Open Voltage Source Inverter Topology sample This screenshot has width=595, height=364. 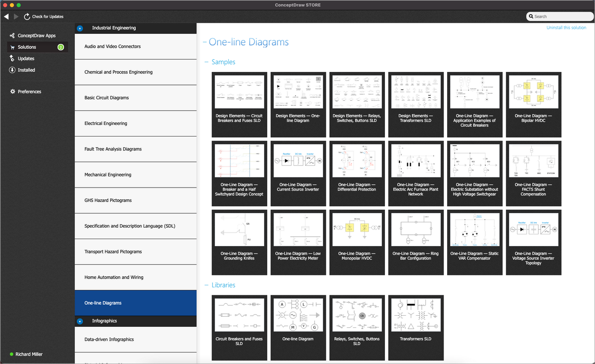coord(534,242)
